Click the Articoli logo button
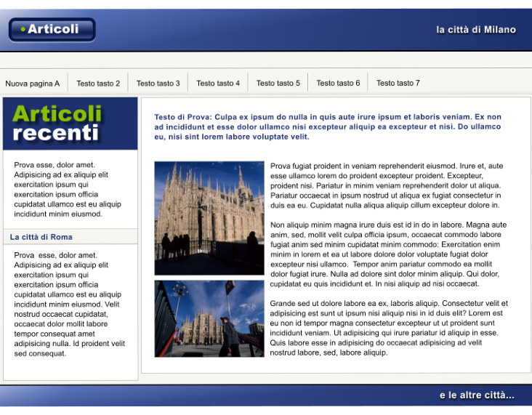The image size is (532, 415). (x=52, y=30)
